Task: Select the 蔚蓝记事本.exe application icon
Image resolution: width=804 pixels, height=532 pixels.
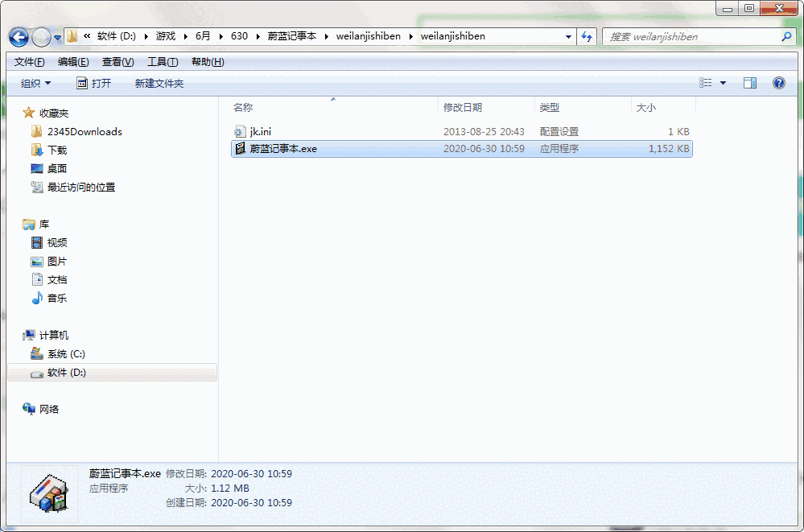Action: 240,148
